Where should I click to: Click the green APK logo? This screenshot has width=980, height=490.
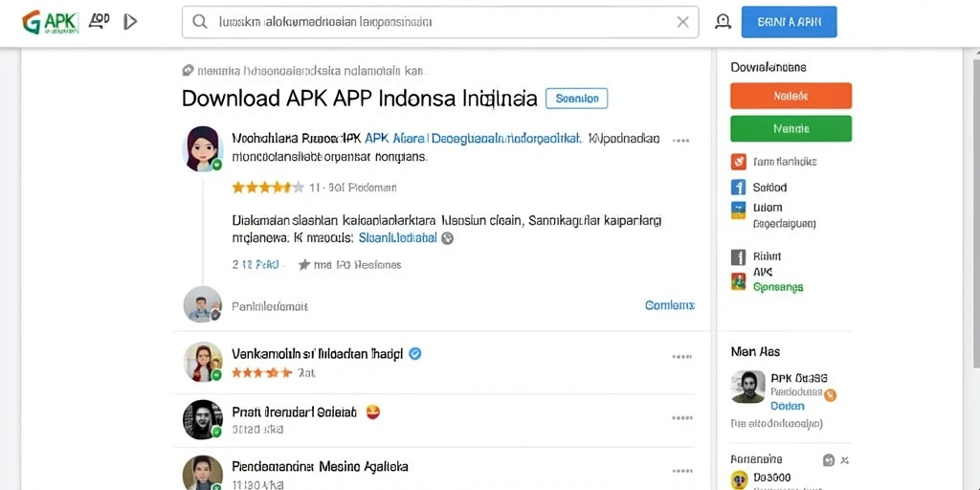coord(50,23)
